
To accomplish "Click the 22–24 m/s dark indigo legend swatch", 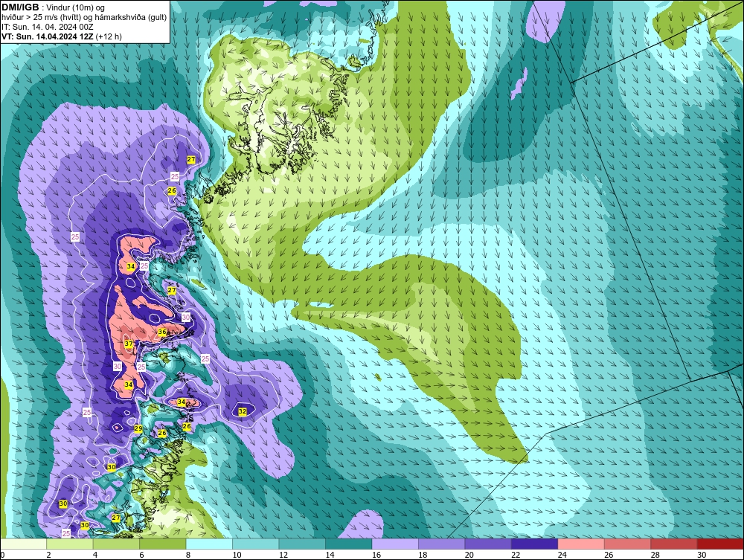I will [x=535, y=544].
